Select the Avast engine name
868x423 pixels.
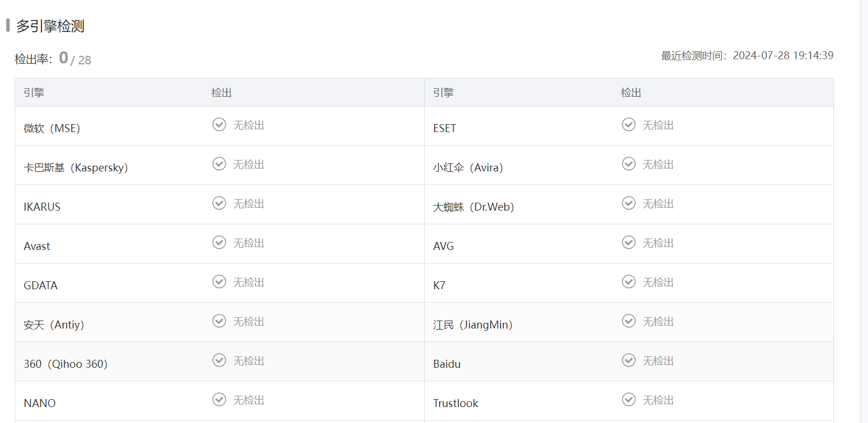pyautogui.click(x=37, y=246)
